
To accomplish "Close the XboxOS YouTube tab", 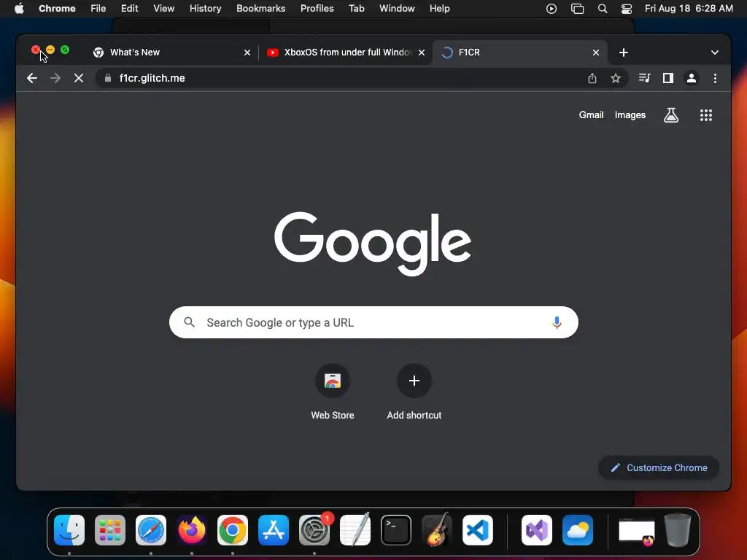I will tap(421, 52).
